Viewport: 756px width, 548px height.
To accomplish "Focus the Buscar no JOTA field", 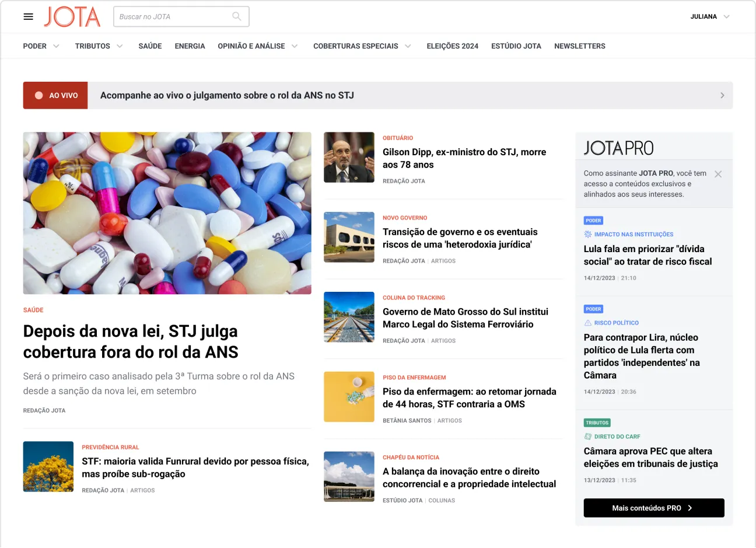I will click(x=181, y=16).
